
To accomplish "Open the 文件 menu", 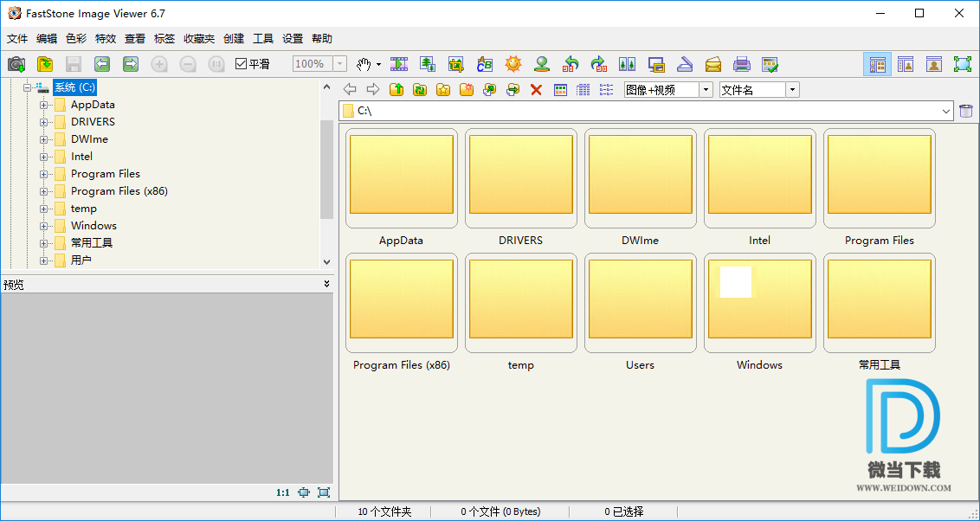I will [17, 39].
